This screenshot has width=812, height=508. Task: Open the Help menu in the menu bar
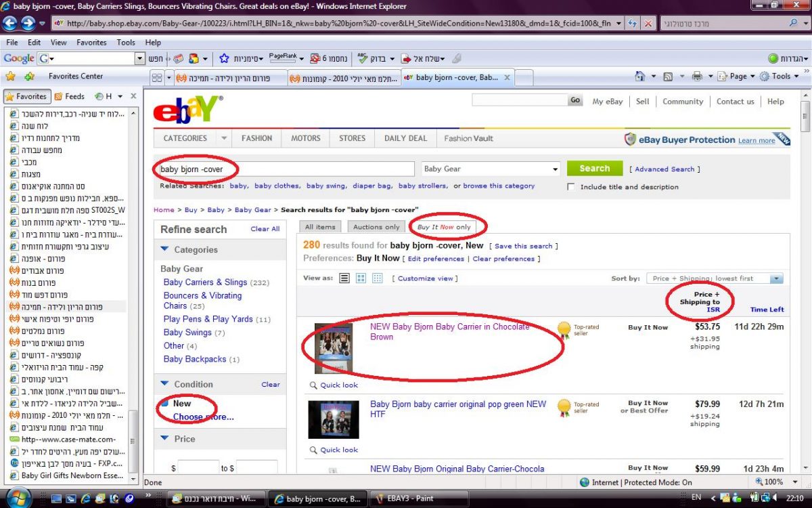pyautogui.click(x=154, y=42)
